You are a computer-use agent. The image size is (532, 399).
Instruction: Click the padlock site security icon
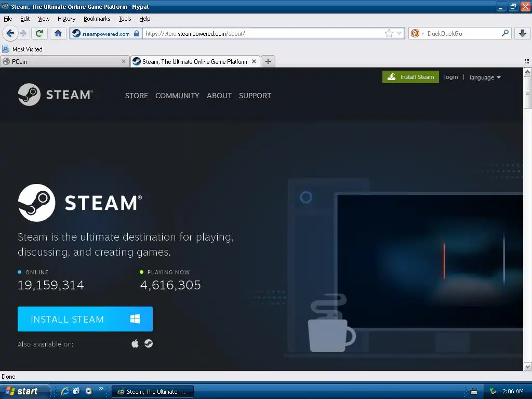(x=137, y=33)
